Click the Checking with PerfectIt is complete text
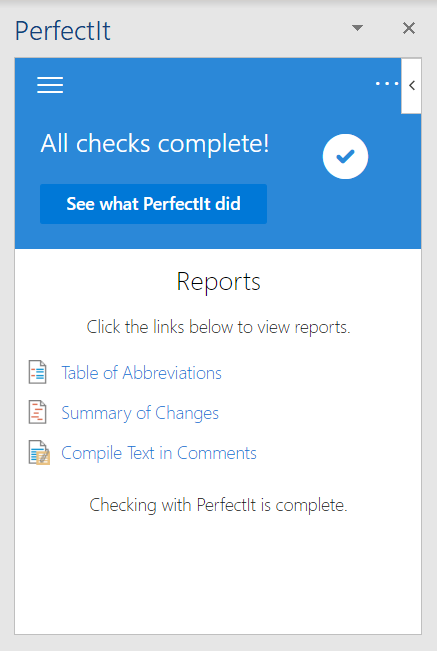This screenshot has width=437, height=651. tap(218, 506)
